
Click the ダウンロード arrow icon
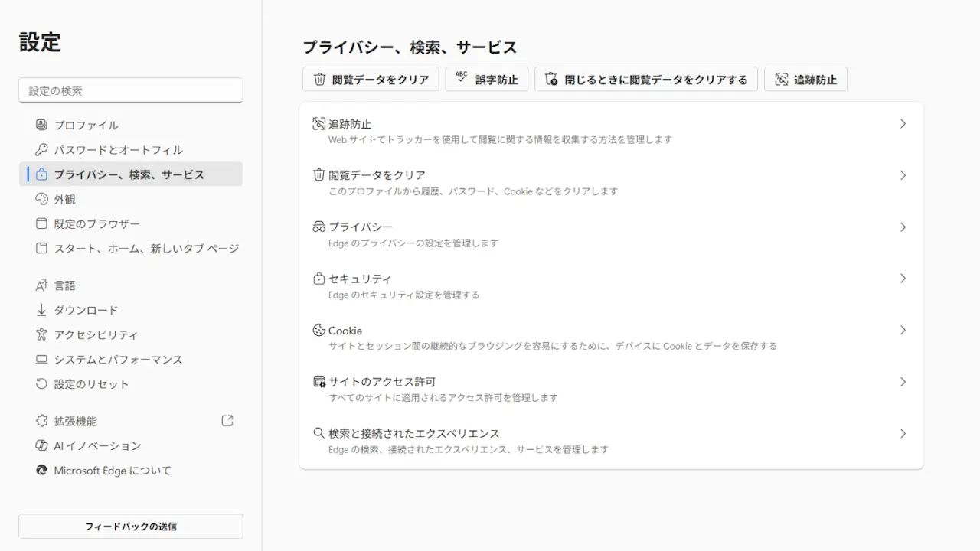tap(41, 310)
